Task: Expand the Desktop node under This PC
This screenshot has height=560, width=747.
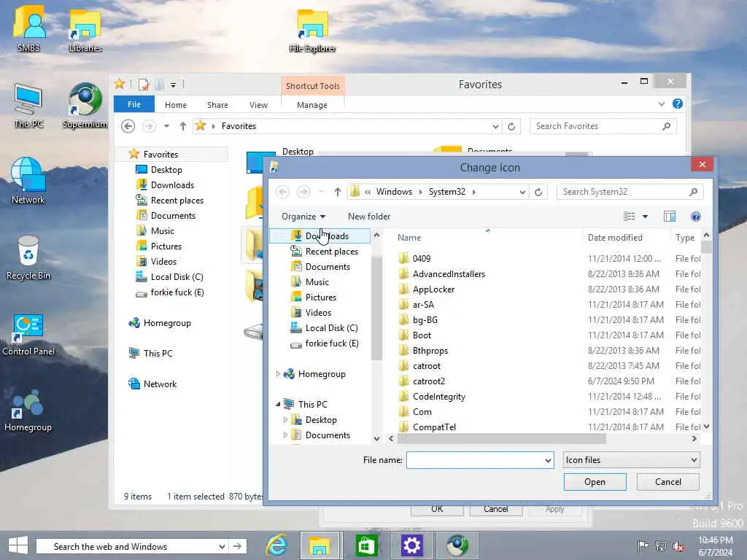Action: click(x=285, y=420)
